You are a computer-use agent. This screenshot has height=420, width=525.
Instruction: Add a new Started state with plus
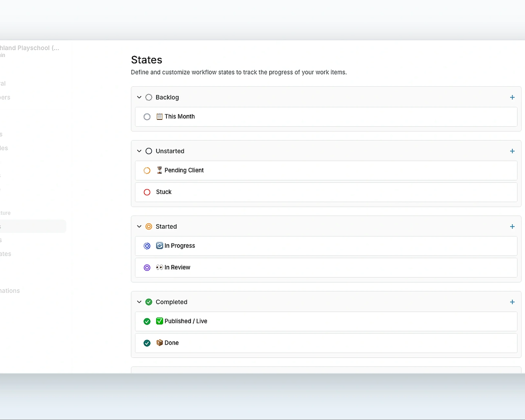tap(512, 227)
